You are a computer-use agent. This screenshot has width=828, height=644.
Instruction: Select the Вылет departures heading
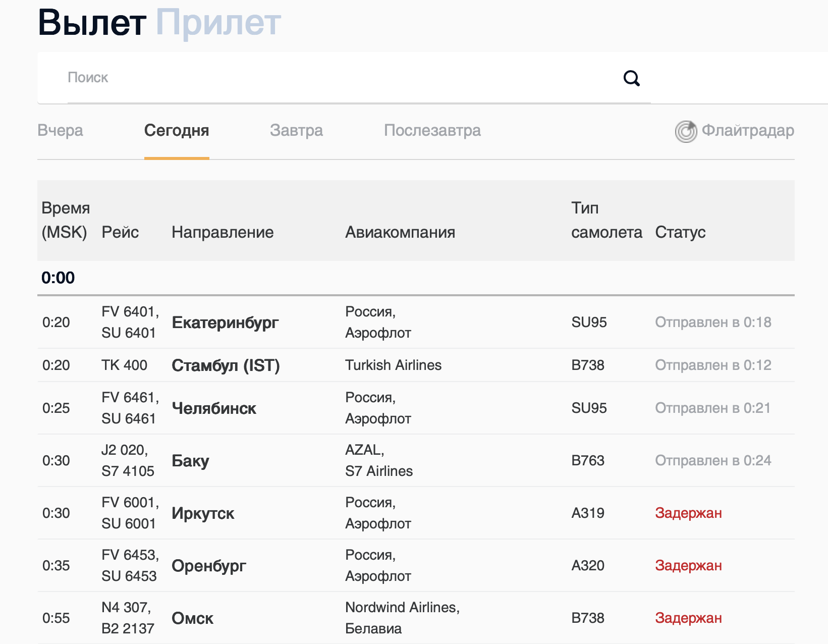tap(92, 23)
